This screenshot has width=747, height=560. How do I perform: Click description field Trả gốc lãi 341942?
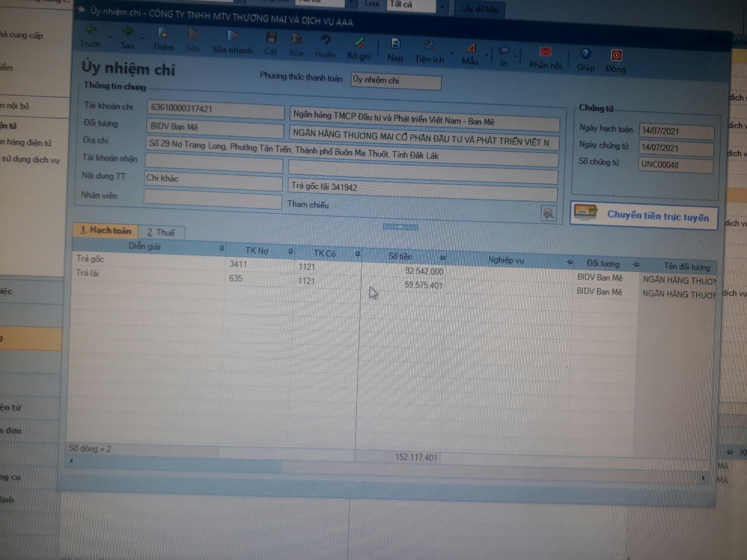423,191
